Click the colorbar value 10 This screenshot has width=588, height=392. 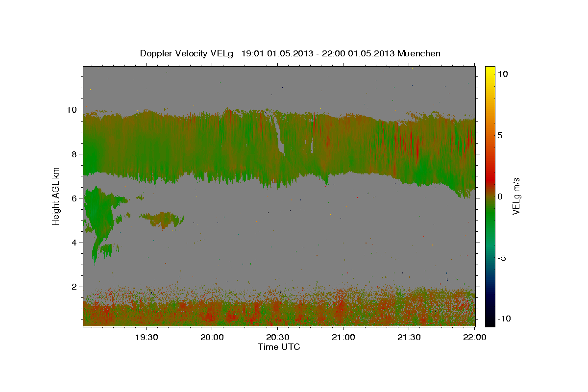click(503, 74)
